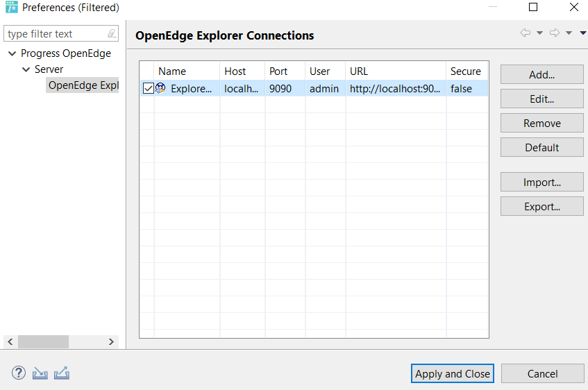Click the export preferences icon at bottom left
This screenshot has width=588, height=390.
pos(62,373)
